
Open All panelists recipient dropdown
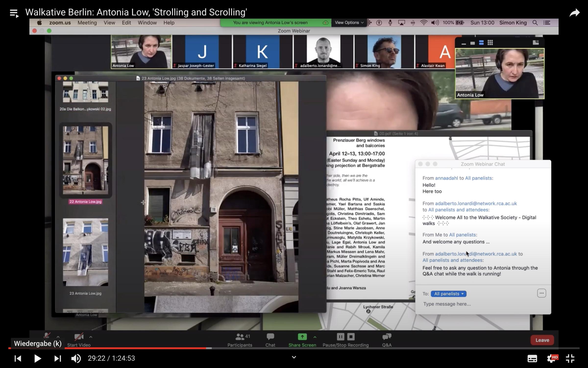coord(448,294)
